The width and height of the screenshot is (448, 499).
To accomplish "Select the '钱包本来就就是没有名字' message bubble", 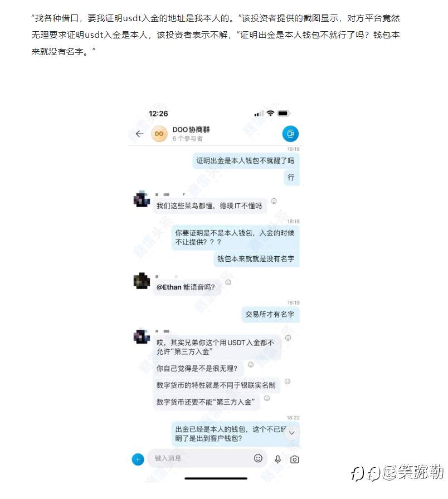I will pyautogui.click(x=256, y=259).
